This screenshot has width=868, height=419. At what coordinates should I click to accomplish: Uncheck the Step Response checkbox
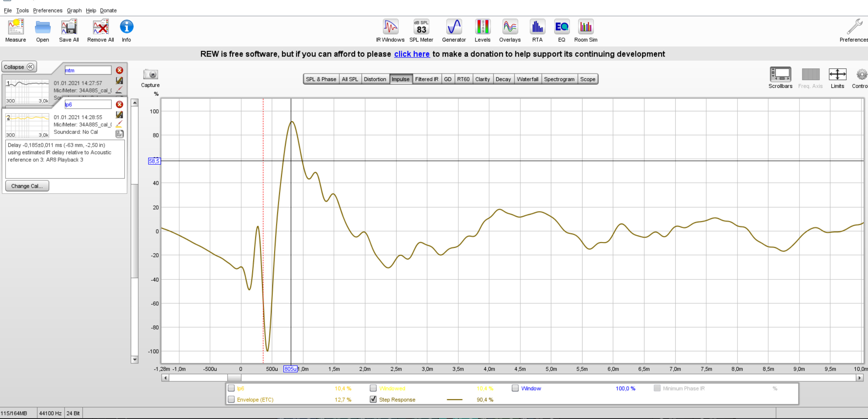point(373,399)
